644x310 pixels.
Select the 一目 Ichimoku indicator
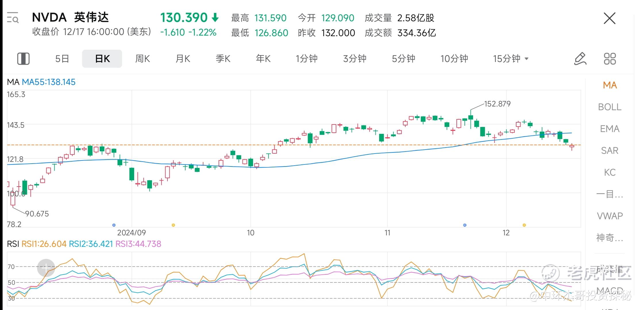click(x=610, y=194)
